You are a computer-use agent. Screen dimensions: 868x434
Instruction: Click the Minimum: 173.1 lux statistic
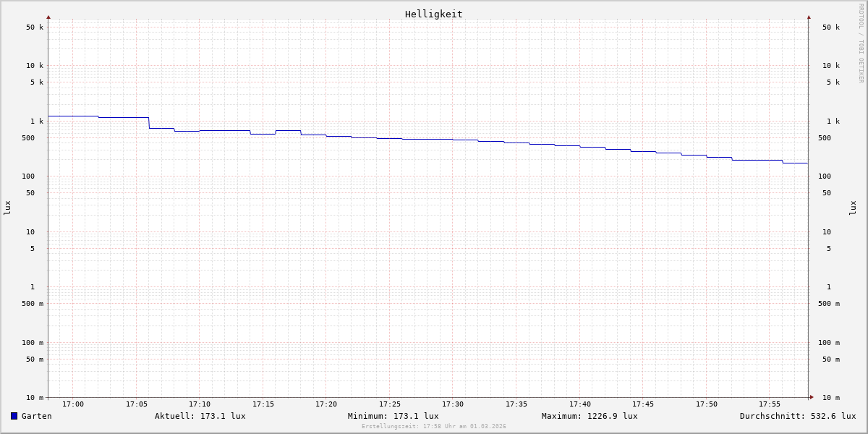[x=393, y=416]
